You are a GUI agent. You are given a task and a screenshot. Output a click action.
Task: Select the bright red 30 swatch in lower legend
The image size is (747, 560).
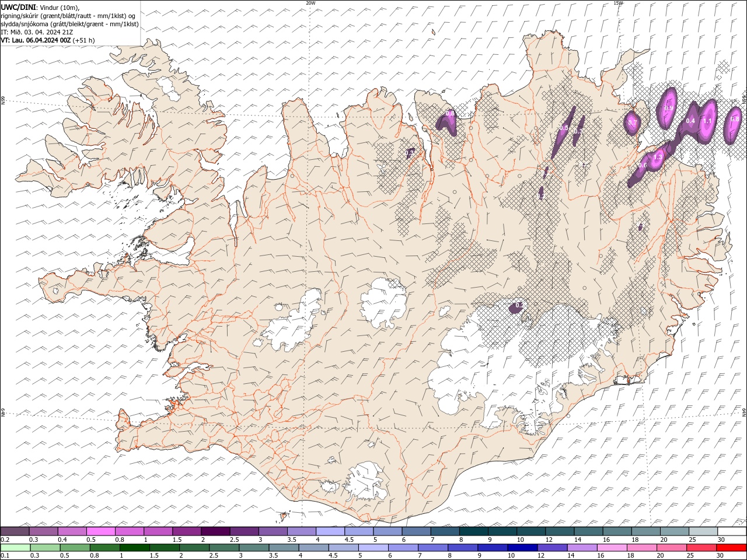731,548
